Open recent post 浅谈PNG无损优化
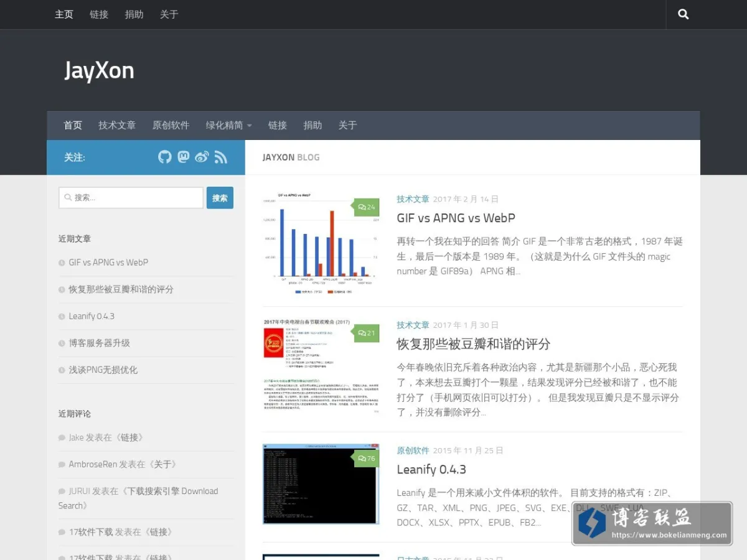This screenshot has height=560, width=747. [x=103, y=370]
